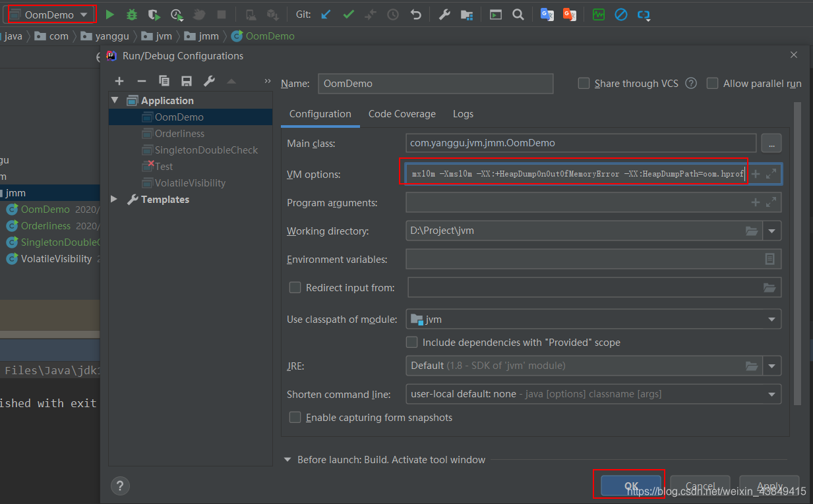
Task: Show more dialog toolbar items chevron
Action: [x=267, y=81]
